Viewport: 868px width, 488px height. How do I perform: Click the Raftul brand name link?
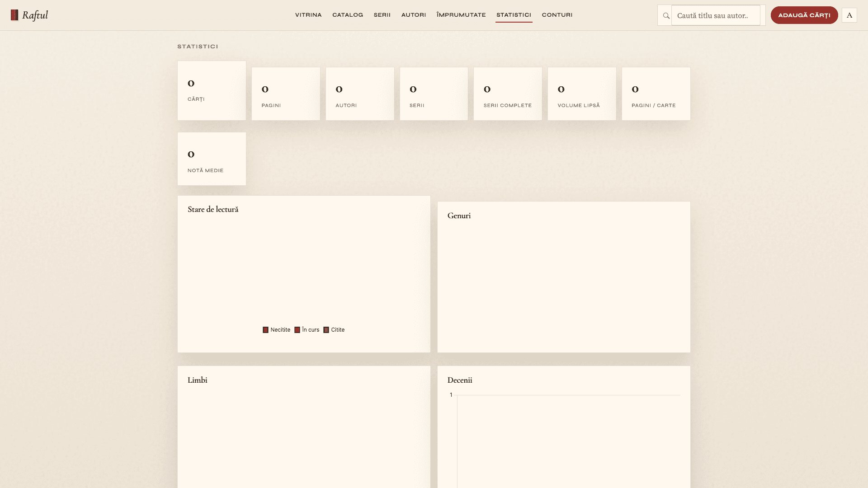click(x=35, y=15)
